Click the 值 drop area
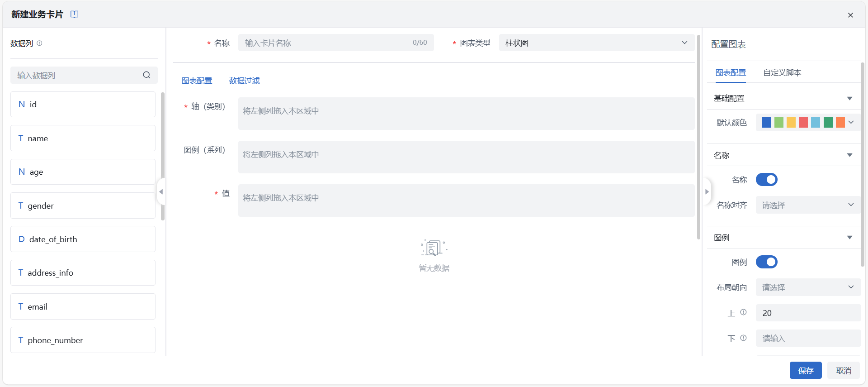The image size is (868, 387). click(466, 201)
